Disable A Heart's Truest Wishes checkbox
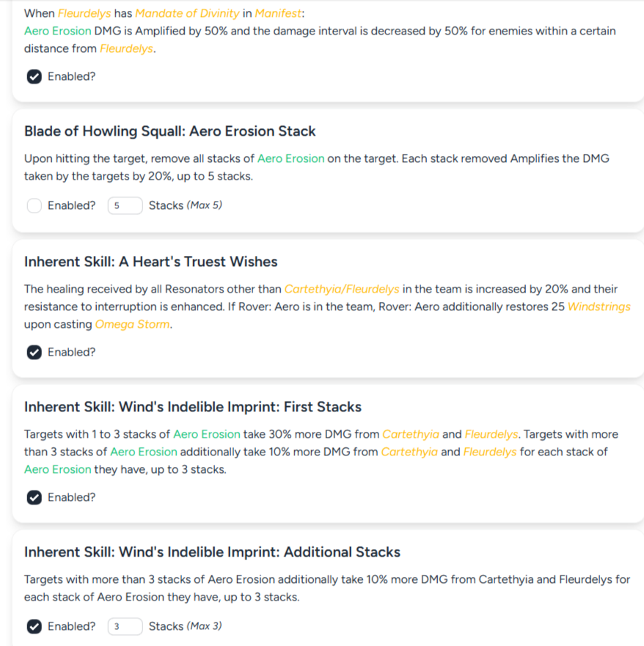The height and width of the screenshot is (646, 644). [34, 353]
